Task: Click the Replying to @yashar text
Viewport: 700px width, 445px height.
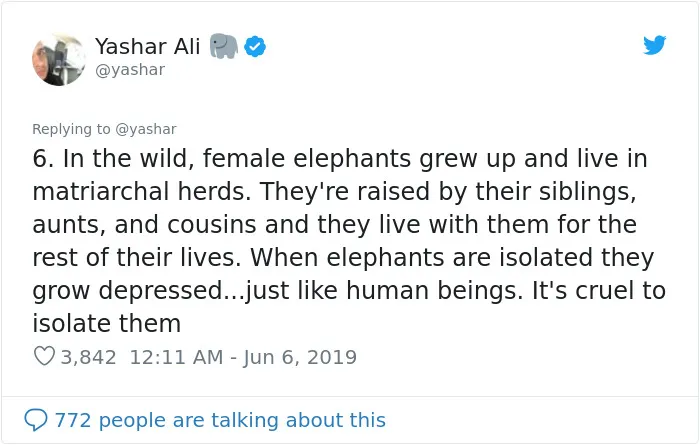Action: (104, 129)
